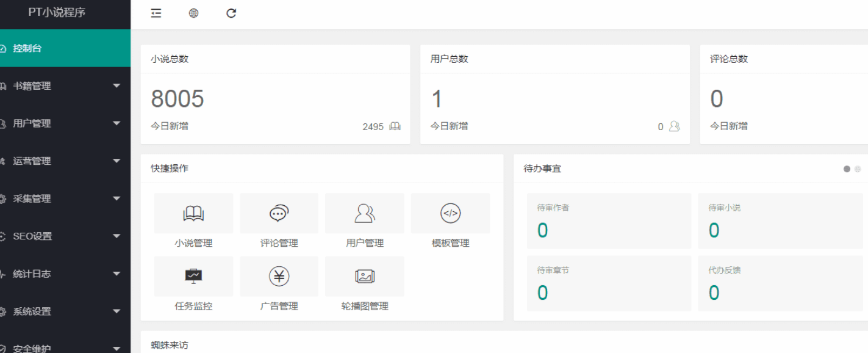Image resolution: width=868 pixels, height=353 pixels.
Task: Click the 待审作者 pending count card
Action: (x=608, y=221)
